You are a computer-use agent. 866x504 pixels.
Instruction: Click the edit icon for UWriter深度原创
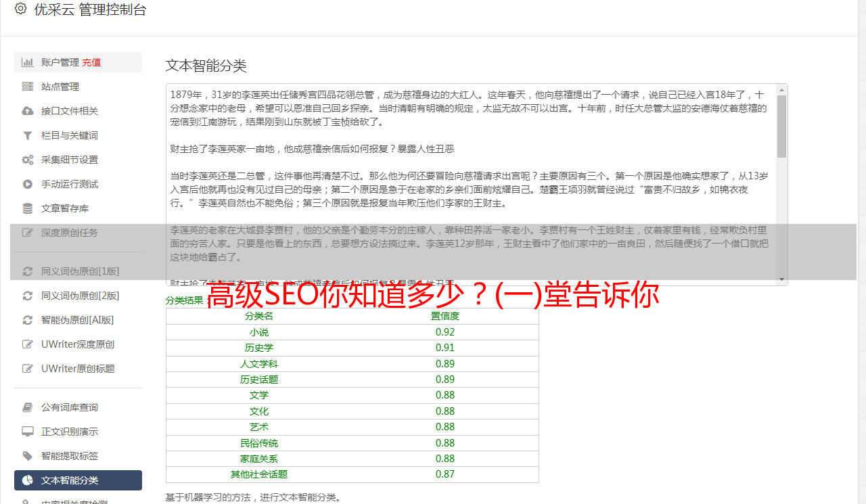click(x=28, y=344)
